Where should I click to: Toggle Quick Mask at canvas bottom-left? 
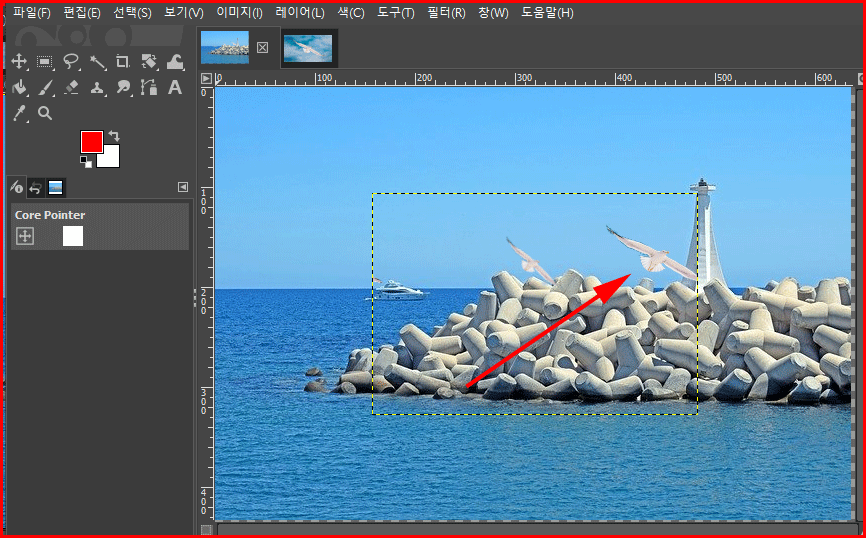pos(207,530)
